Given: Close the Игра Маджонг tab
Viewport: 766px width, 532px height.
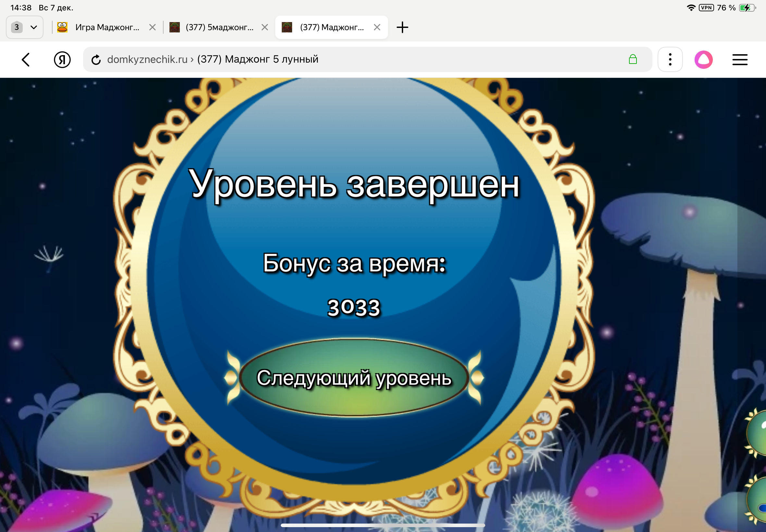Looking at the screenshot, I should click(153, 27).
